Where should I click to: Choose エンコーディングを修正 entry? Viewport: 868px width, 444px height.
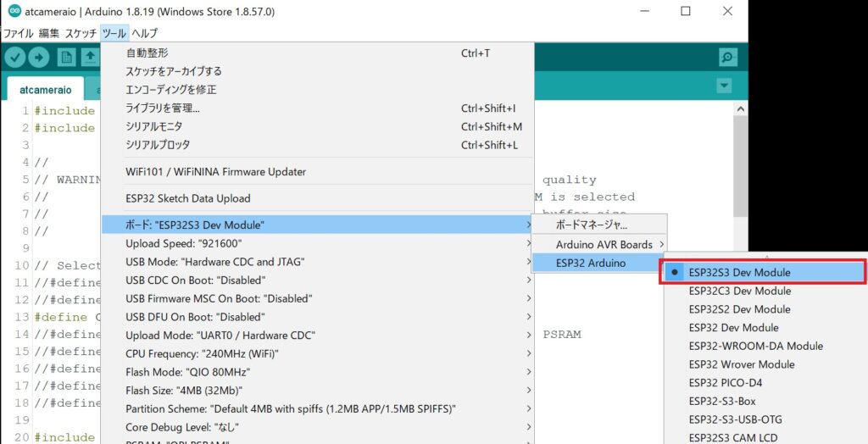pyautogui.click(x=317, y=90)
